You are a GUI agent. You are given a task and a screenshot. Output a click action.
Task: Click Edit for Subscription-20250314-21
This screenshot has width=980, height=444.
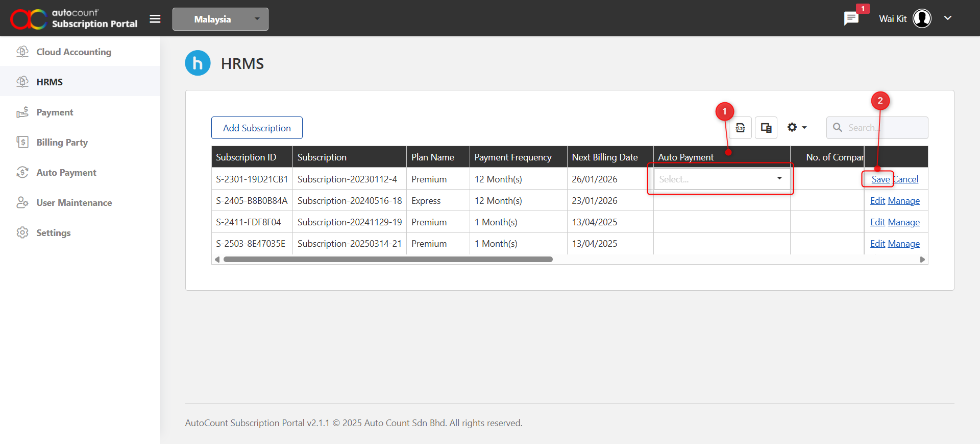click(x=877, y=244)
